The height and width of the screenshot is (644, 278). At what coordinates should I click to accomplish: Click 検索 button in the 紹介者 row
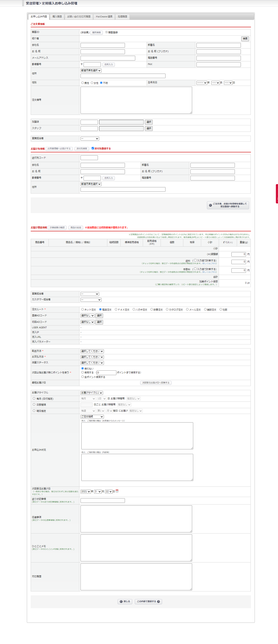click(245, 39)
